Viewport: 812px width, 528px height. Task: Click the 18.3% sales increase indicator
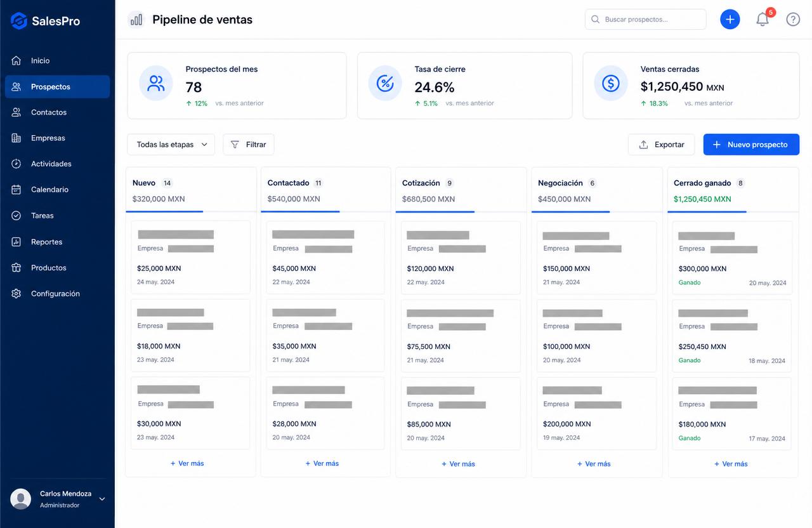coord(654,103)
